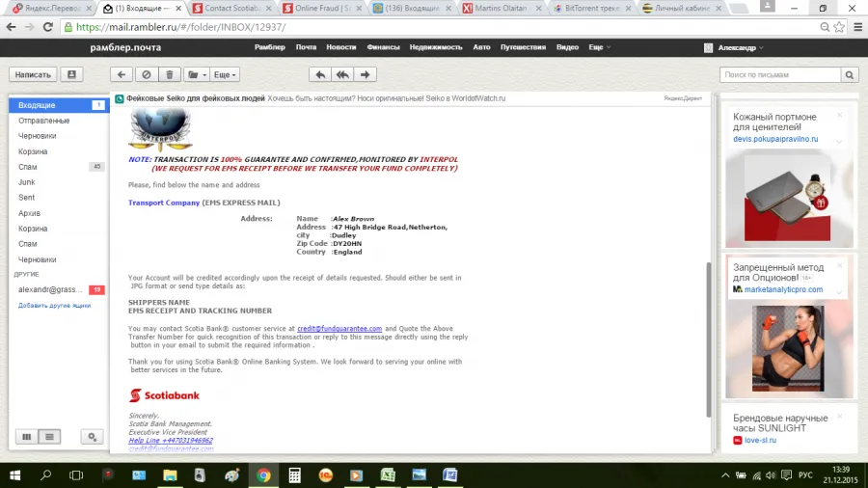Click the Написать compose button
The height and width of the screenshot is (488, 868).
pos(33,74)
